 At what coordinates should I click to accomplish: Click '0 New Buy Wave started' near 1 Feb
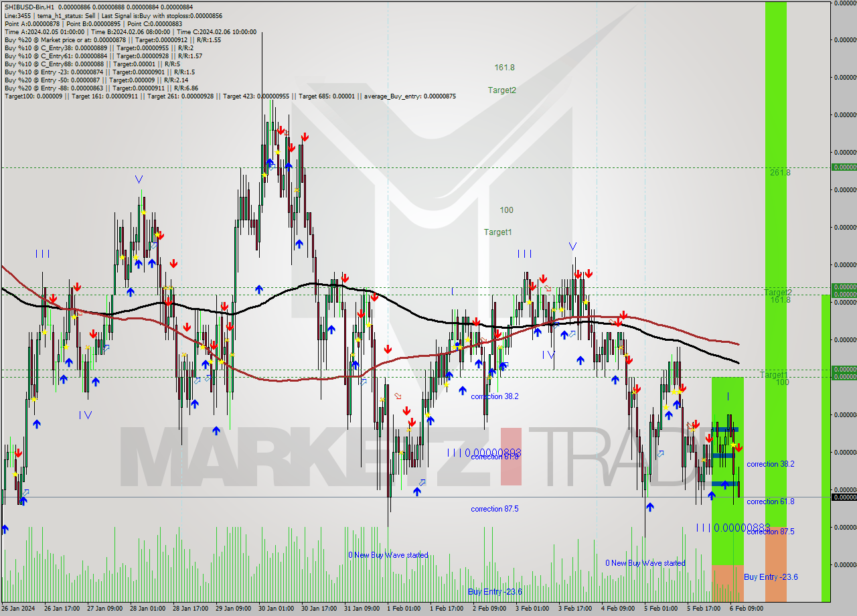point(388,555)
